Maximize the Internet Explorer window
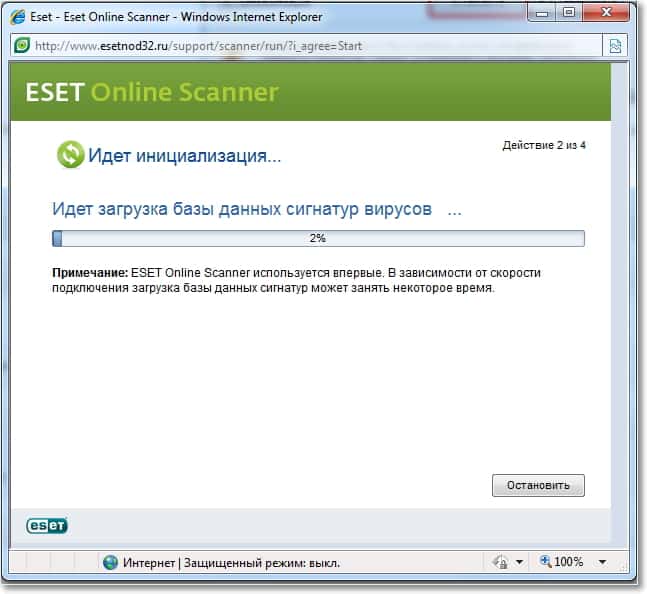This screenshot has height=594, width=647. [x=569, y=13]
